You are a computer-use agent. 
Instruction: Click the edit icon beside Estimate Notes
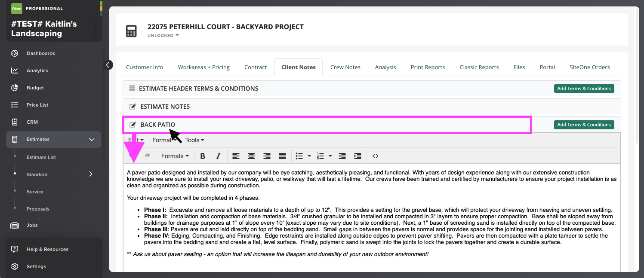point(133,107)
